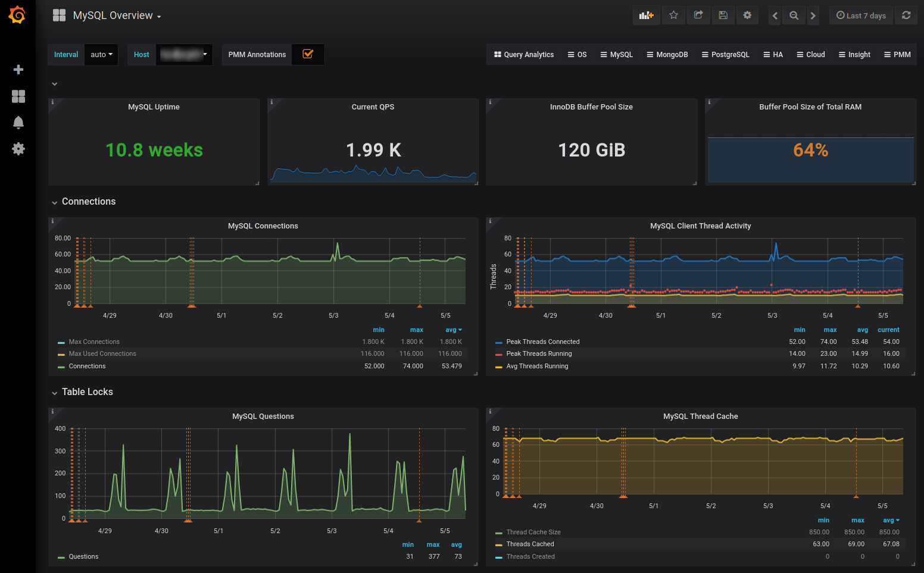Show info icon of MySQL Questions panel

pyautogui.click(x=52, y=412)
